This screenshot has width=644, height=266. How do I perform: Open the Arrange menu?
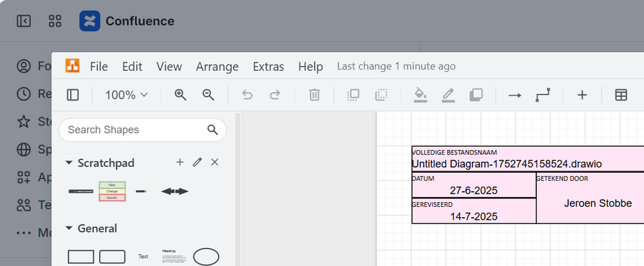pyautogui.click(x=217, y=66)
